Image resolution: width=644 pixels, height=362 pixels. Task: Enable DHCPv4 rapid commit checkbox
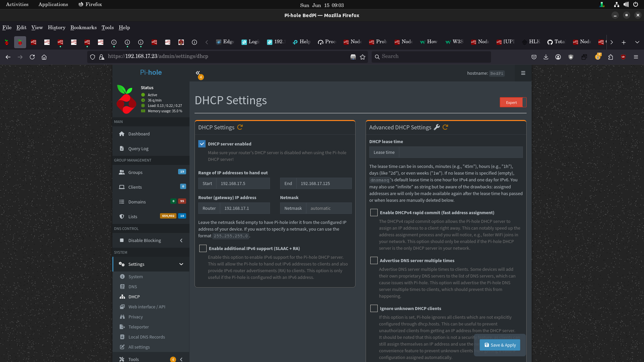374,213
